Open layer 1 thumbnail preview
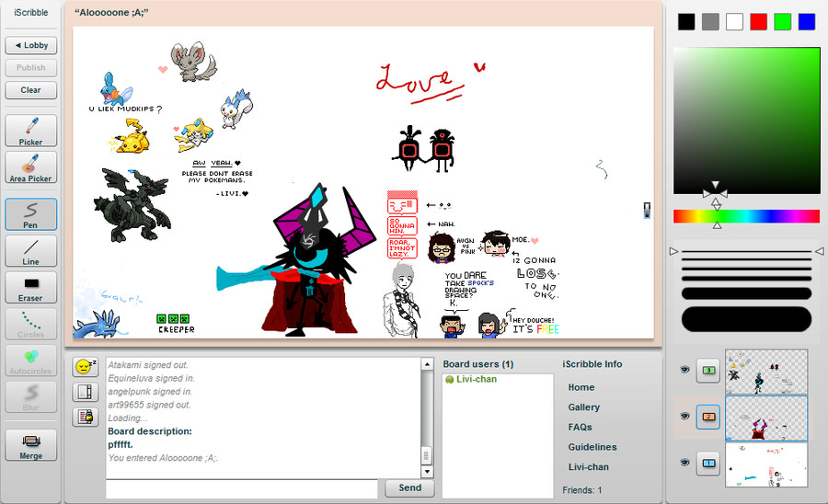Screen dimensions: 828x504 click(766, 464)
